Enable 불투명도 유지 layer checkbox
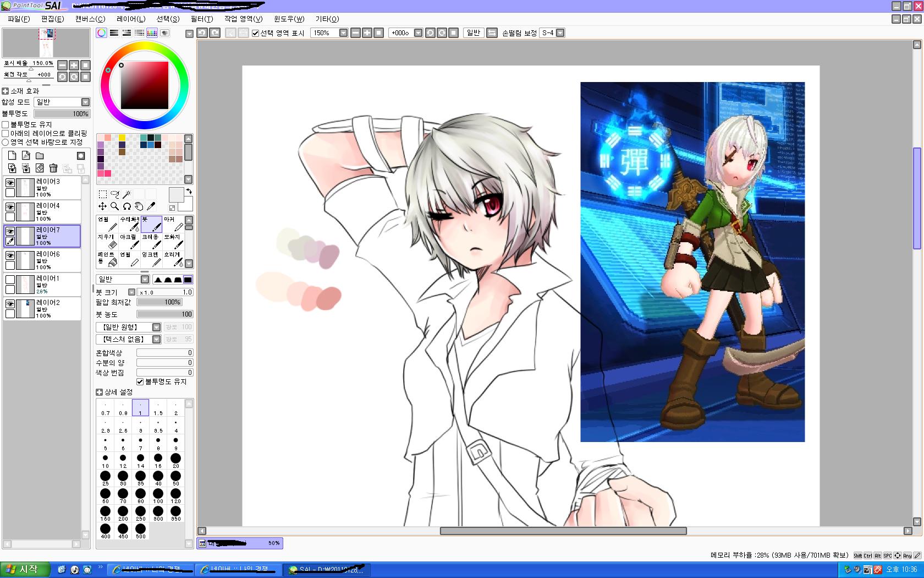 pyautogui.click(x=5, y=124)
